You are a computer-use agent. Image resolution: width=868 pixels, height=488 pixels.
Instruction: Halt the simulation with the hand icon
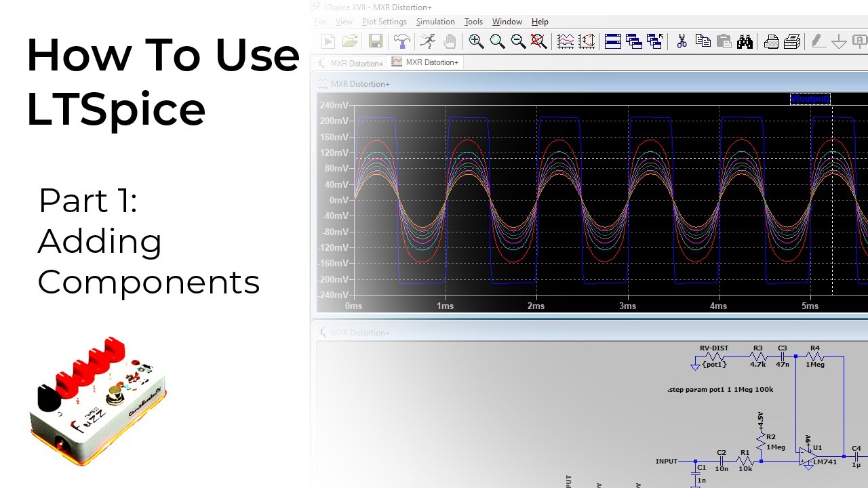(x=449, y=41)
